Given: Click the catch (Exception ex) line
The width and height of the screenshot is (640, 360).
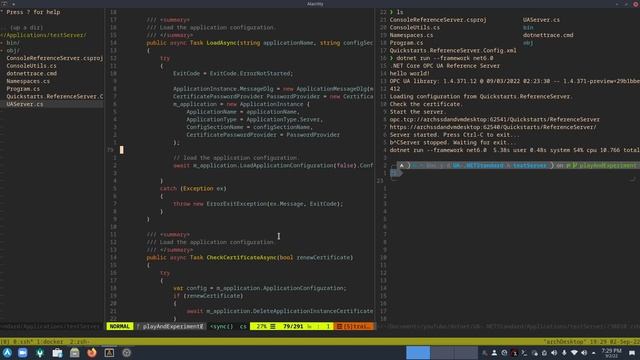Looking at the screenshot, I should tap(193, 189).
